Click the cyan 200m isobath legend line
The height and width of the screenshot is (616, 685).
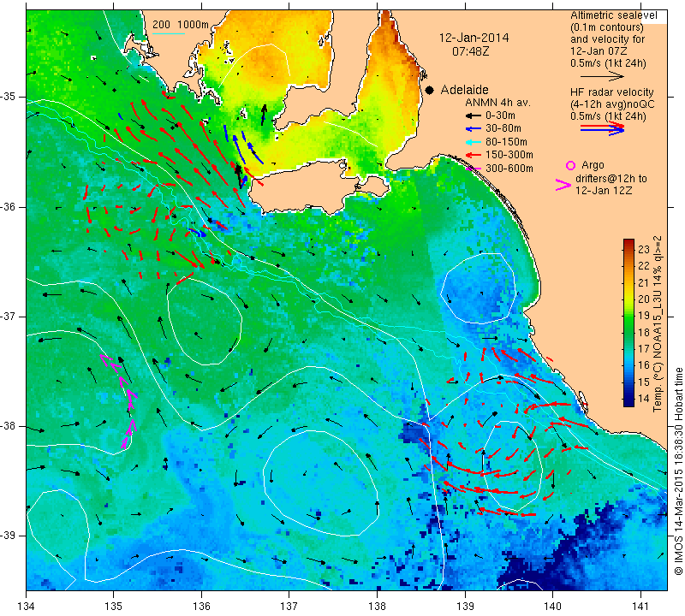click(x=169, y=33)
